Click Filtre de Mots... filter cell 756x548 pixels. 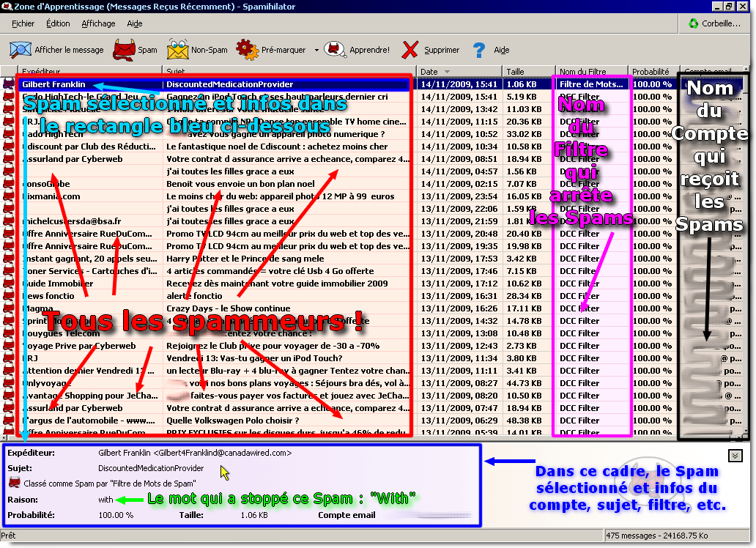[591, 84]
